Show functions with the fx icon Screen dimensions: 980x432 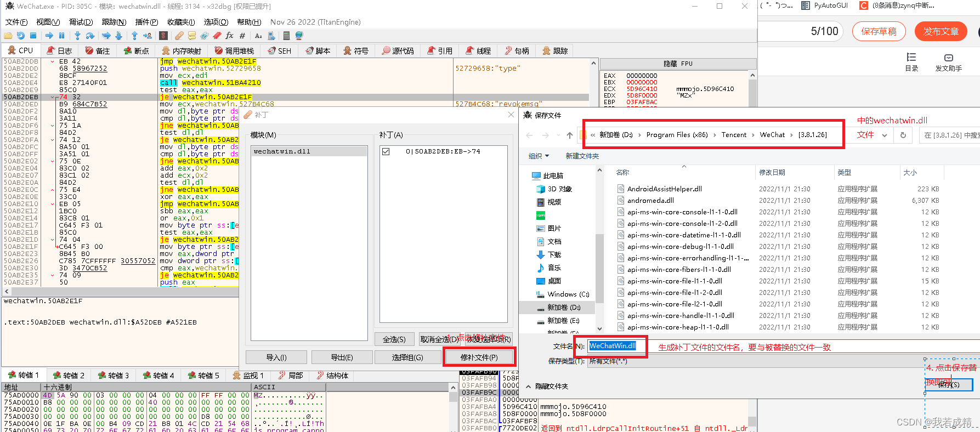230,36
